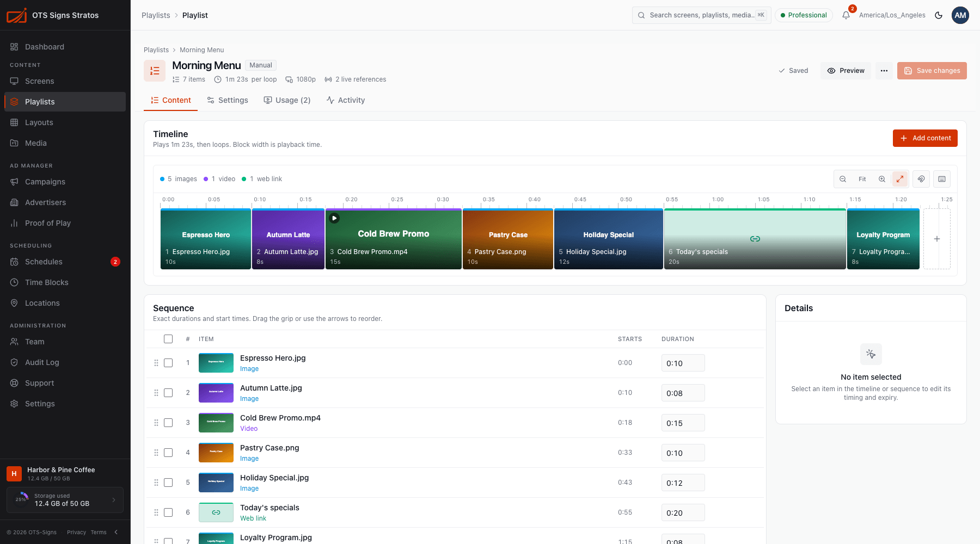The height and width of the screenshot is (544, 980).
Task: Go to Playlists breadcrumb link above title
Action: [156, 50]
